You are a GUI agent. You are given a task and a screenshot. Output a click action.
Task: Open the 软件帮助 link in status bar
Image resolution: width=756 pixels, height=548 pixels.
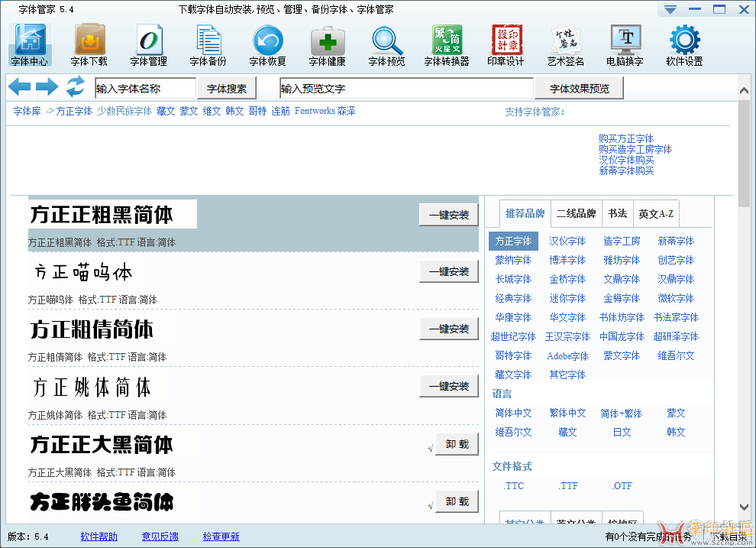coord(99,537)
